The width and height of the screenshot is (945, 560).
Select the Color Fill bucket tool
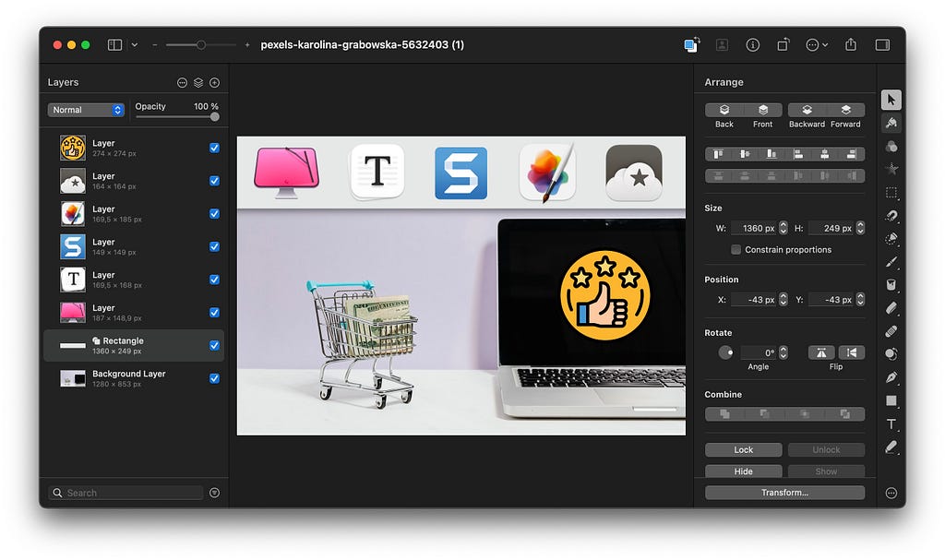tap(891, 284)
